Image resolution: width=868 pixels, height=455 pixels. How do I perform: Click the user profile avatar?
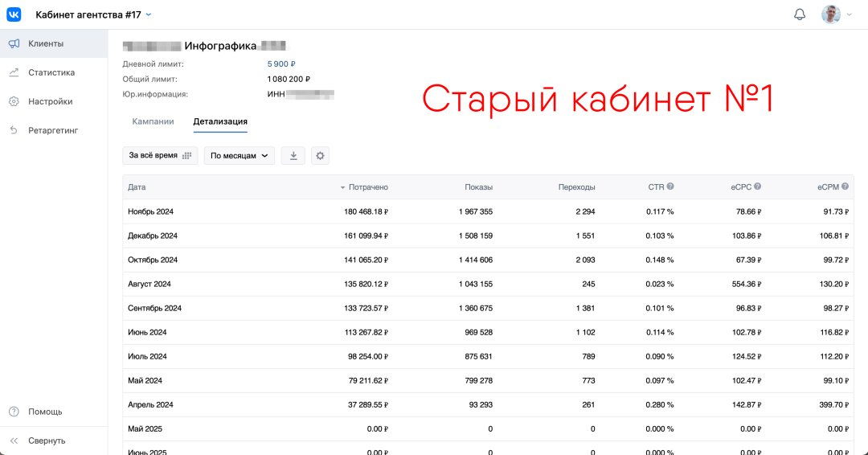830,14
